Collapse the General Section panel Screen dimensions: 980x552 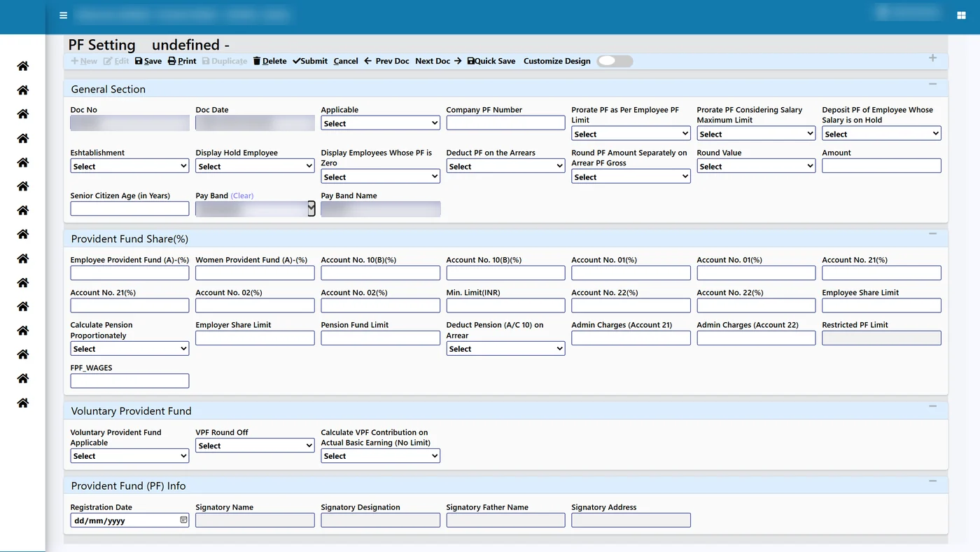pyautogui.click(x=932, y=84)
